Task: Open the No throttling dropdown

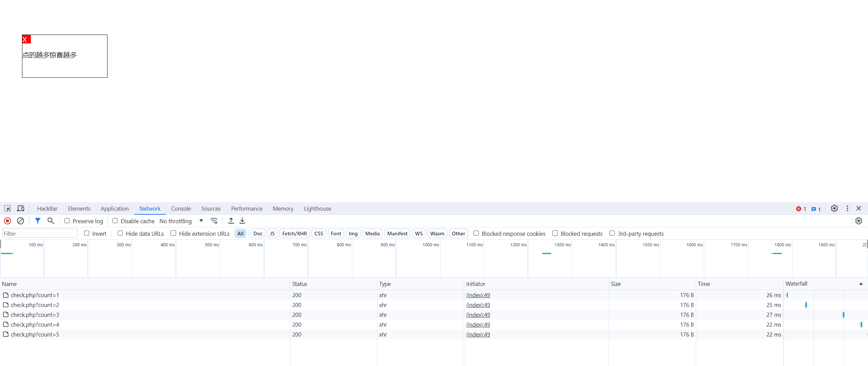Action: (x=181, y=221)
